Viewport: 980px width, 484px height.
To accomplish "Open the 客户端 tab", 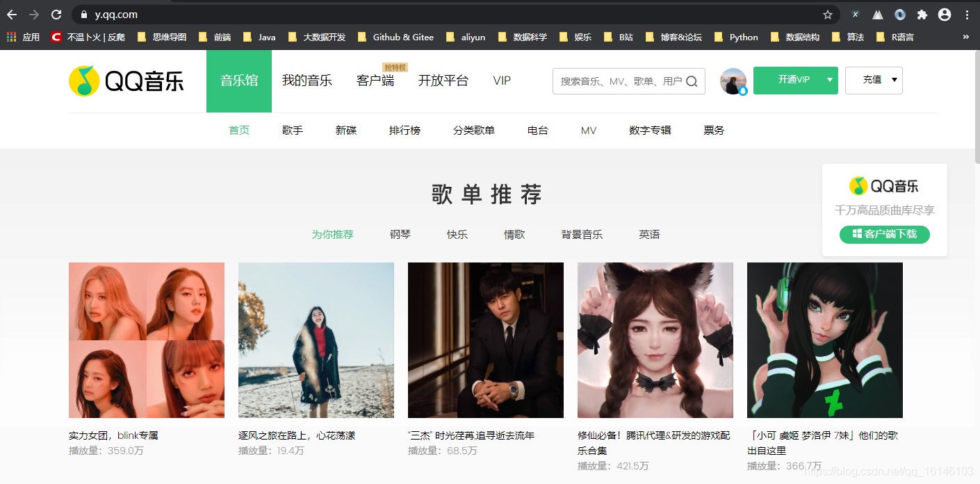I will (375, 81).
